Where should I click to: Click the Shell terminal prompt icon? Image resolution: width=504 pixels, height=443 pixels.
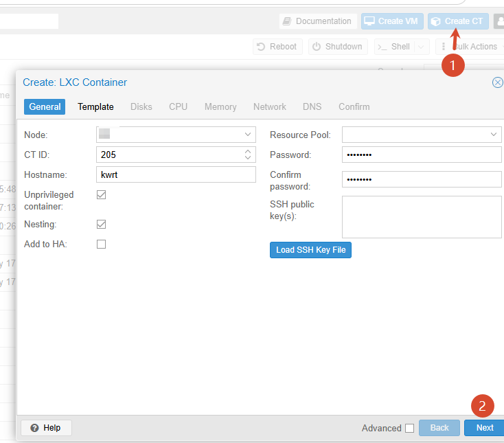pos(382,47)
